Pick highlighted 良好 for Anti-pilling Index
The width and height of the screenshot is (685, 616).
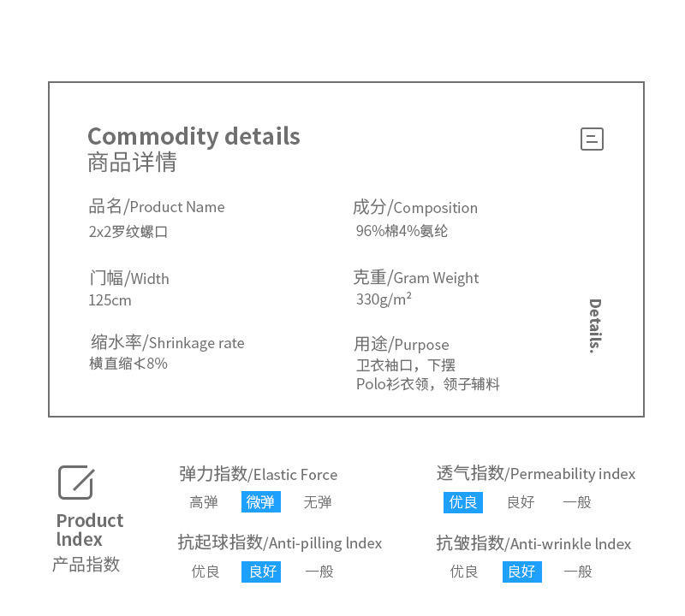(x=263, y=572)
